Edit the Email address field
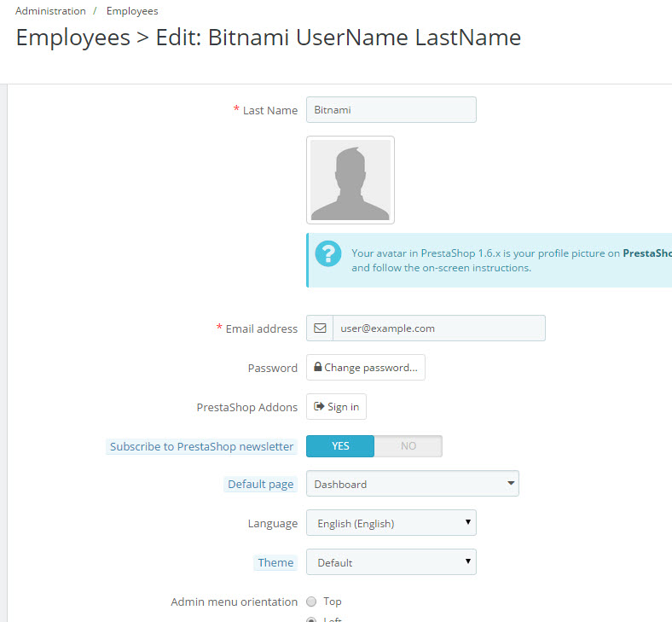The height and width of the screenshot is (622, 672). tap(439, 328)
